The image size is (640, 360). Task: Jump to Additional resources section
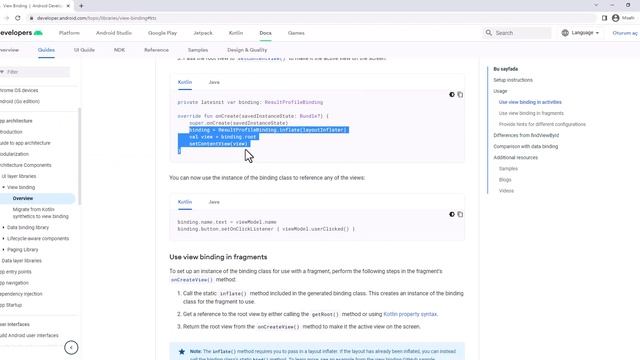[516, 157]
